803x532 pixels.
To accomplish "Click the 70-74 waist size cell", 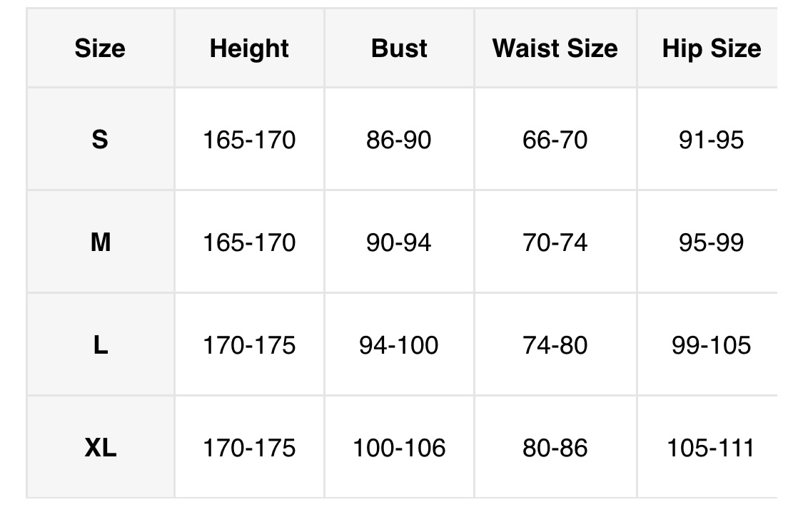I will pyautogui.click(x=555, y=242).
